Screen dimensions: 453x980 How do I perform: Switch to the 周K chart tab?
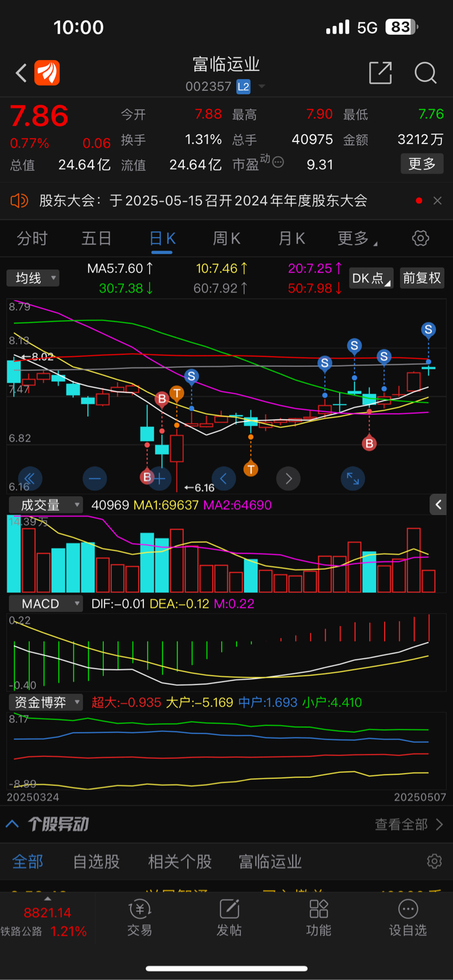[x=226, y=239]
